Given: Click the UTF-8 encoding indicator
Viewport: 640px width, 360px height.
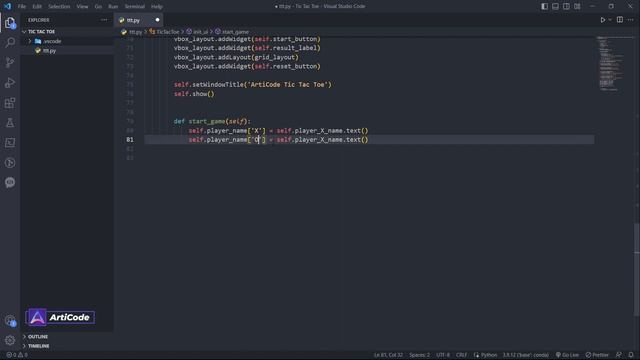Looking at the screenshot, I should [443, 355].
